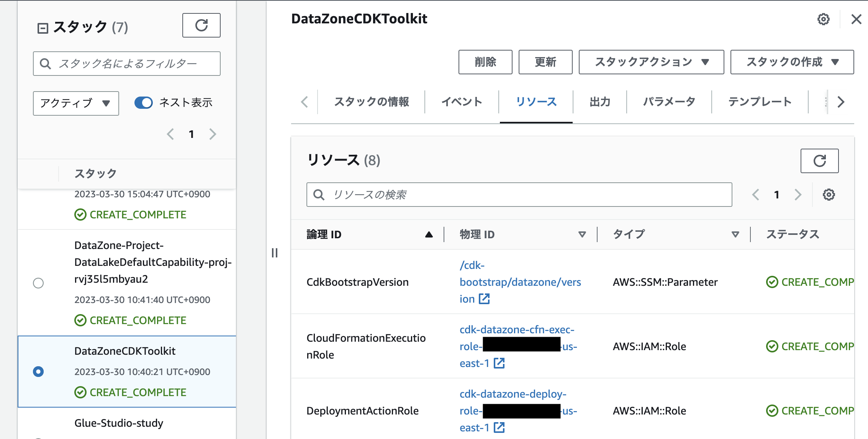Refresh the resources table
Image resolution: width=868 pixels, height=439 pixels.
pyautogui.click(x=819, y=161)
